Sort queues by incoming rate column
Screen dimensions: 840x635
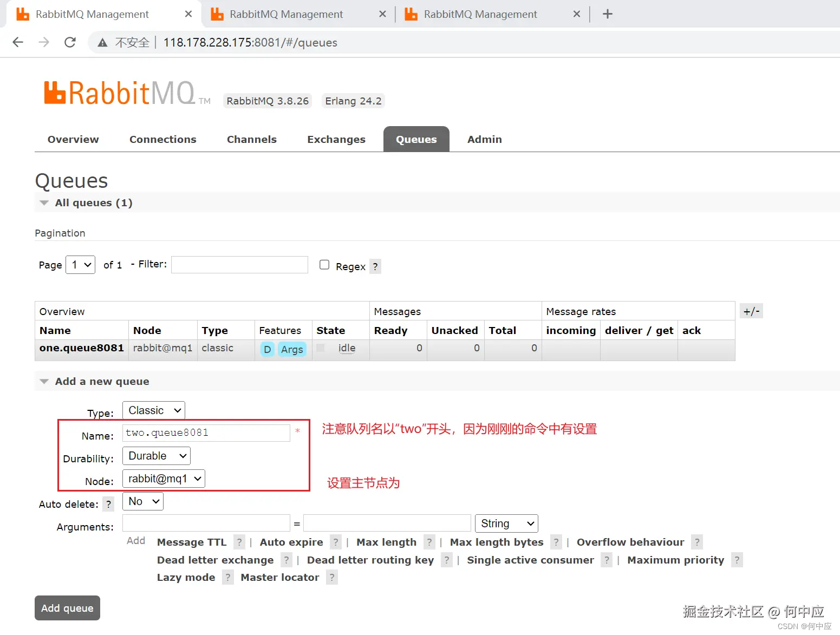tap(571, 330)
